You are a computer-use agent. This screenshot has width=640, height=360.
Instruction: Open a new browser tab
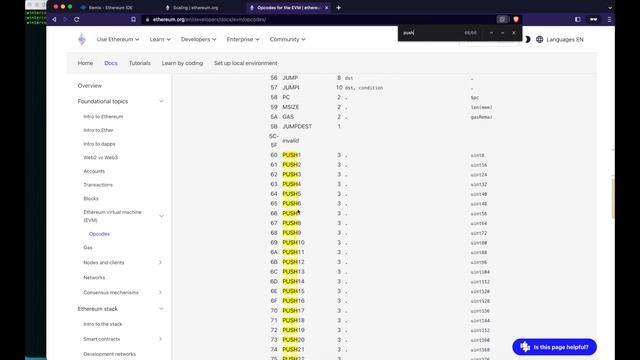338,7
